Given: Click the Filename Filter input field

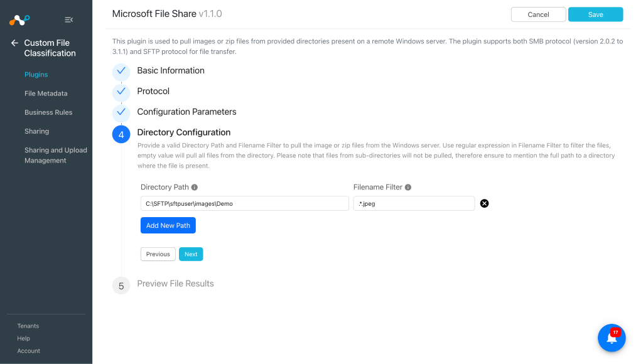Looking at the screenshot, I should pyautogui.click(x=414, y=203).
